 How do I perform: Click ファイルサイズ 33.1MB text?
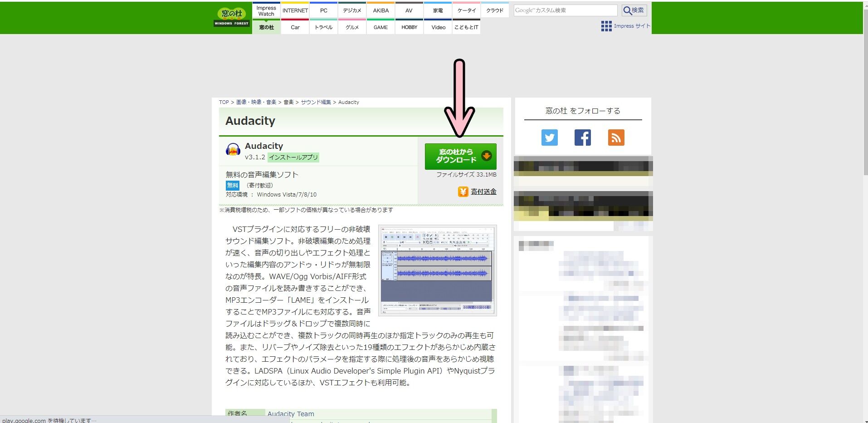click(x=466, y=175)
